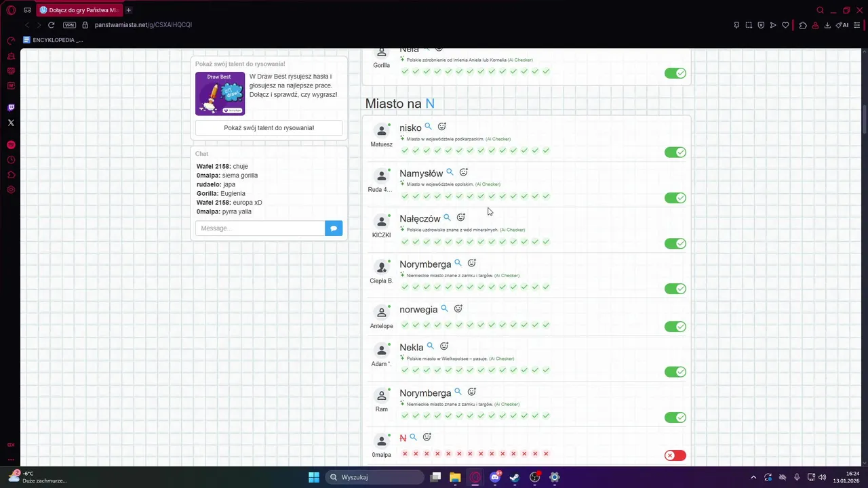The height and width of the screenshot is (488, 868).
Task: Toggle approval switch for Ram's Norymberga
Action: pyautogui.click(x=675, y=418)
